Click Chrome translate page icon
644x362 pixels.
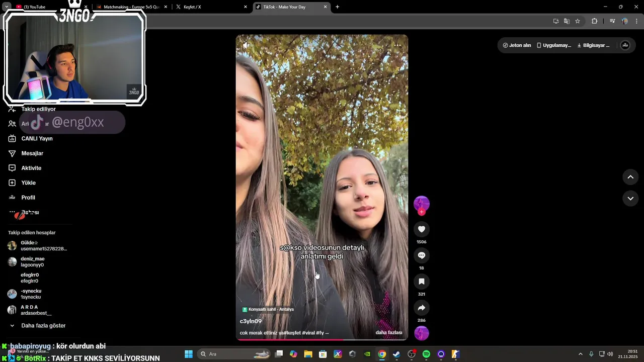[x=567, y=21]
